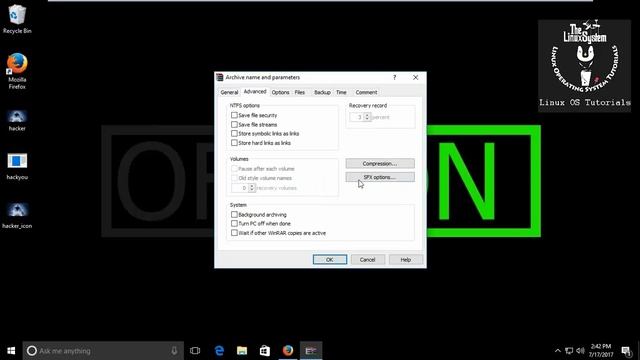This screenshot has width=640, height=360.
Task: Confirm the dialog with OK
Action: click(330, 260)
